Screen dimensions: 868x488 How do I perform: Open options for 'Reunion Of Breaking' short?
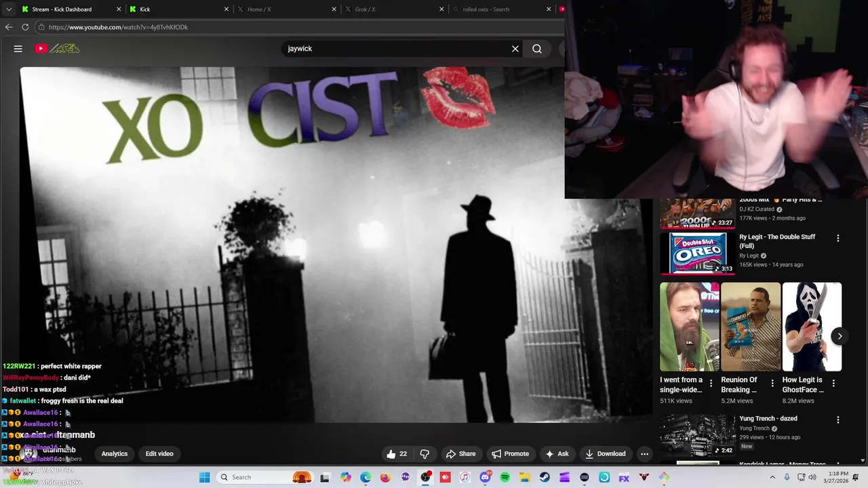[772, 384]
